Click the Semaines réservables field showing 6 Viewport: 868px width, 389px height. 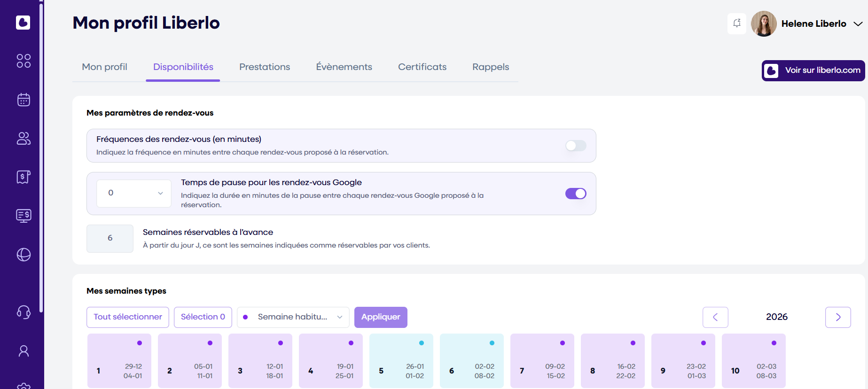110,238
